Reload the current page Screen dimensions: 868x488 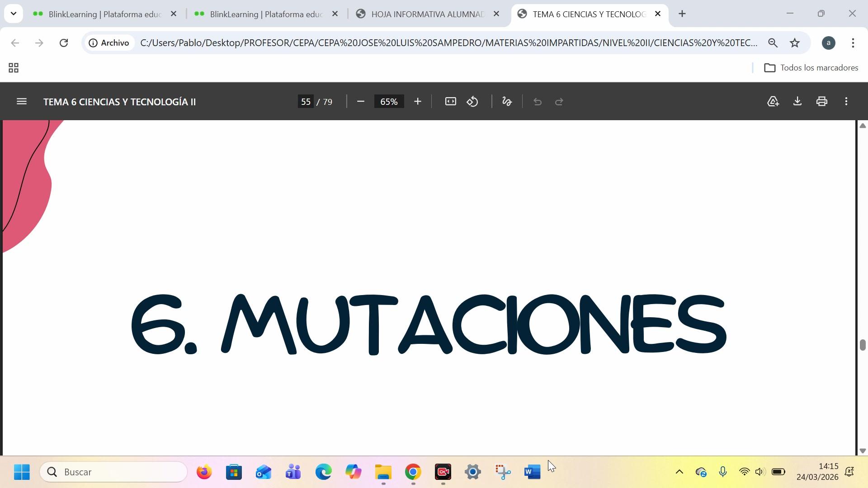coord(64,43)
